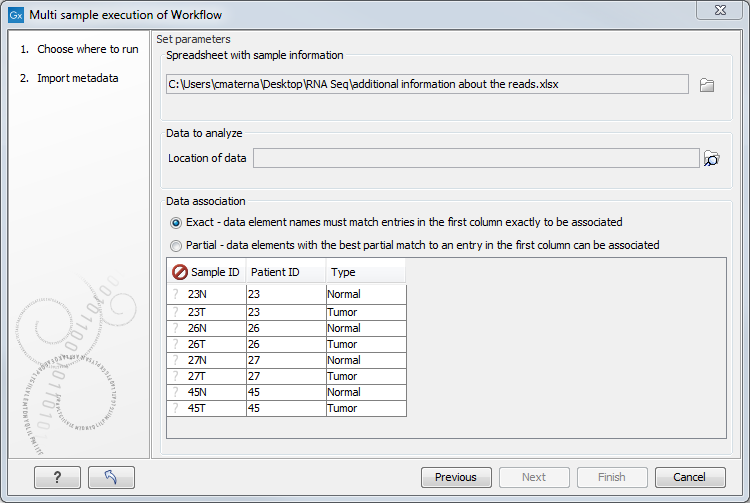Click the Finish button
The width and height of the screenshot is (750, 503).
pyautogui.click(x=612, y=477)
